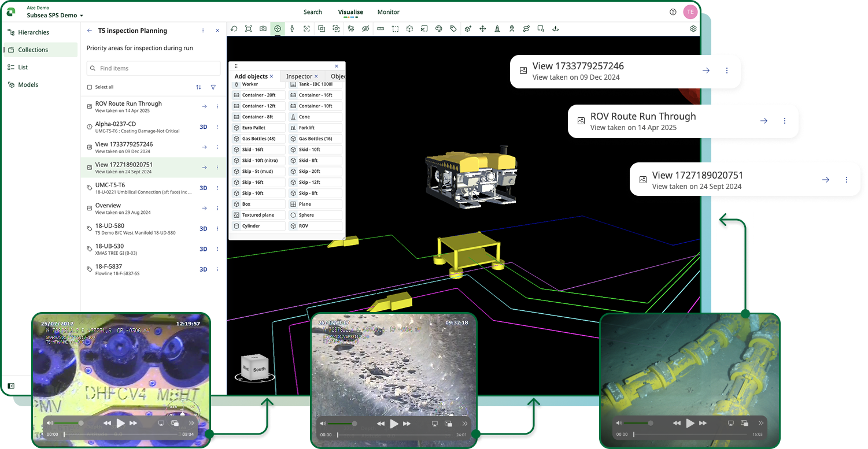Add an ROV from the Add objects panel

click(315, 226)
